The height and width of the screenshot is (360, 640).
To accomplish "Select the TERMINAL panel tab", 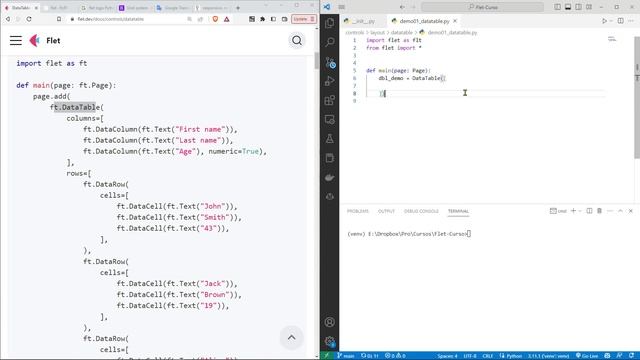I will (x=458, y=211).
